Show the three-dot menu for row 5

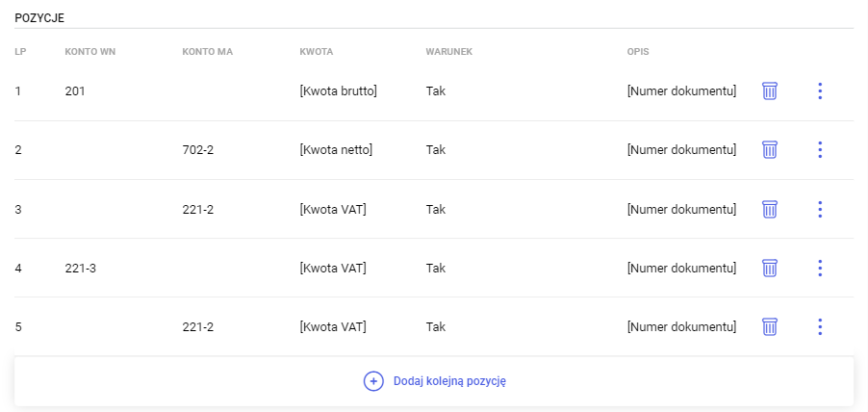tap(820, 327)
